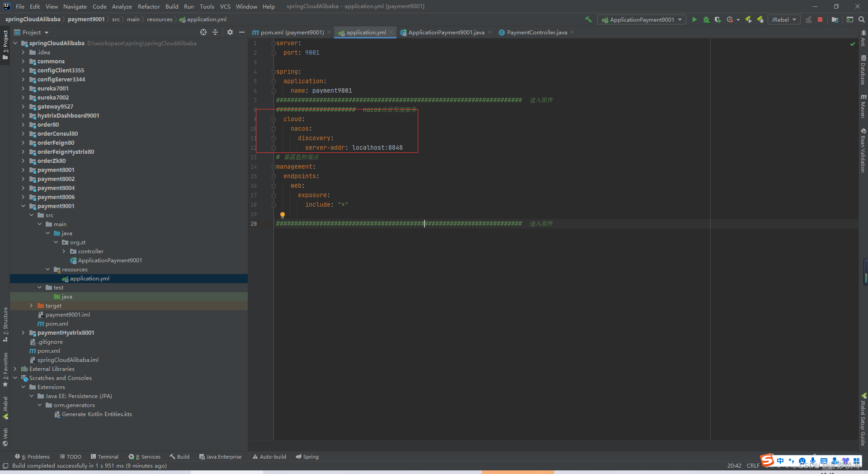Open the Project Structure dialog icon
Image resolution: width=868 pixels, height=474 pixels.
click(835, 19)
